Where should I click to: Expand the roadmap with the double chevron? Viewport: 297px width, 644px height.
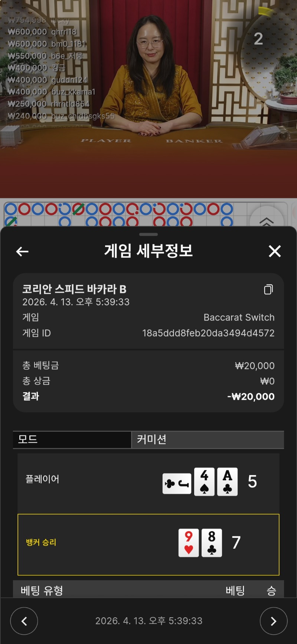point(267,221)
